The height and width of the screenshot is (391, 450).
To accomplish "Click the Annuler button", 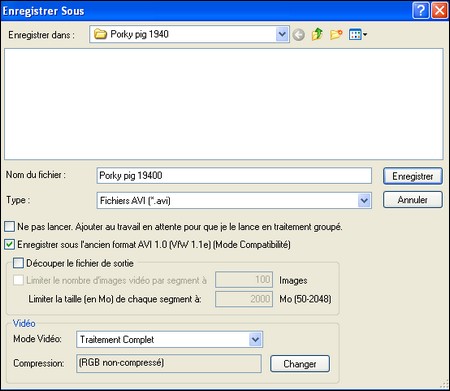I will [413, 200].
